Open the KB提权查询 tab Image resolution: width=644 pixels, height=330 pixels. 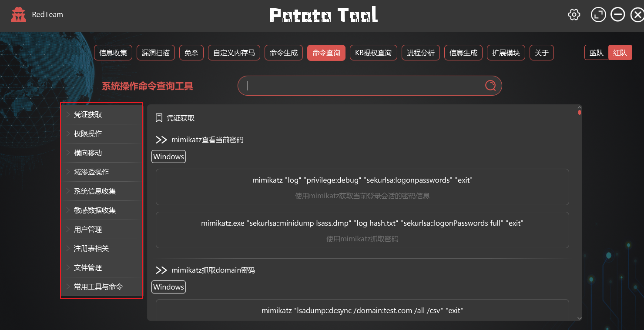pyautogui.click(x=373, y=53)
